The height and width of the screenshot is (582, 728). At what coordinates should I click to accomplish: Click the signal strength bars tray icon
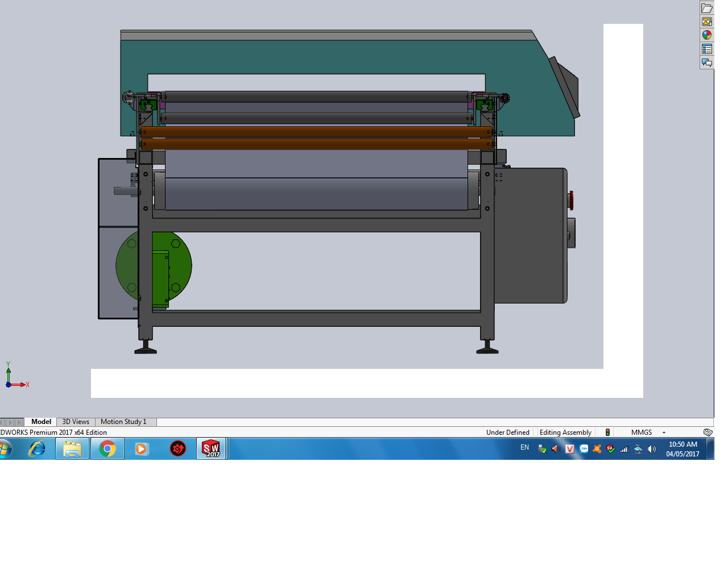pos(624,449)
